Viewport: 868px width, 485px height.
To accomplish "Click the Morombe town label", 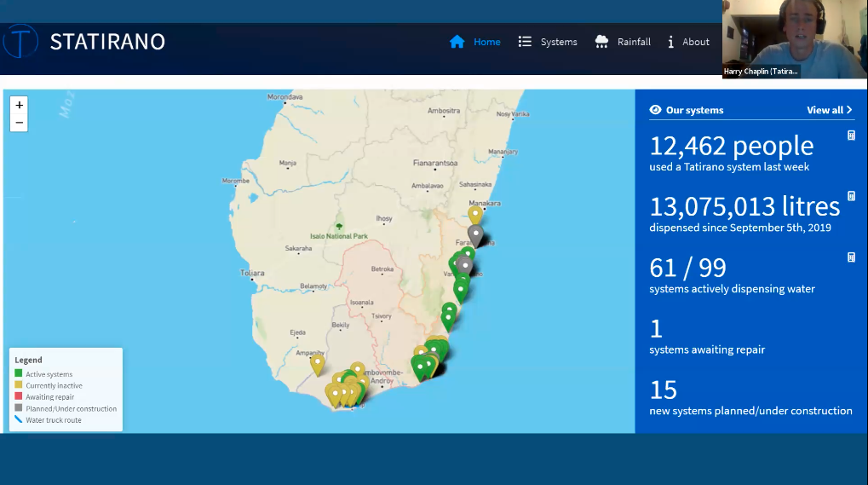I will [x=236, y=181].
